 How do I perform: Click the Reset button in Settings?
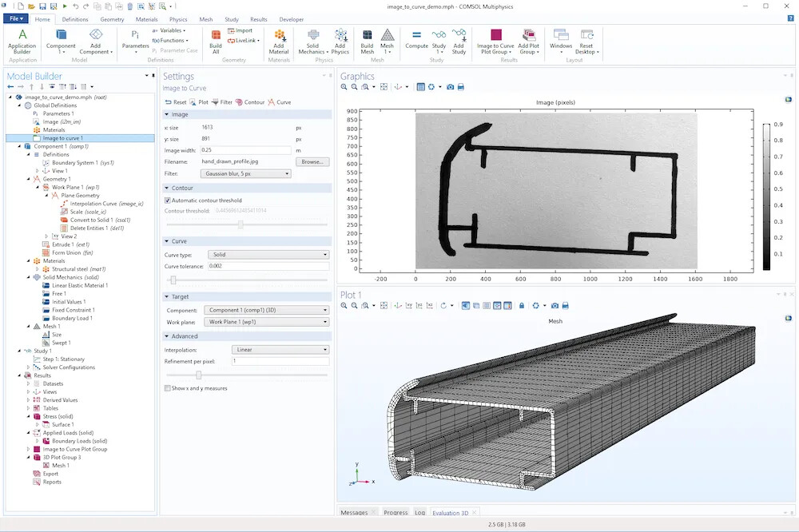176,102
